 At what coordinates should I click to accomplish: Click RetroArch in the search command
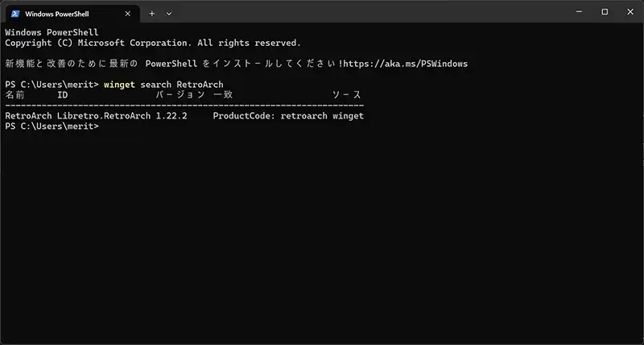click(x=200, y=84)
